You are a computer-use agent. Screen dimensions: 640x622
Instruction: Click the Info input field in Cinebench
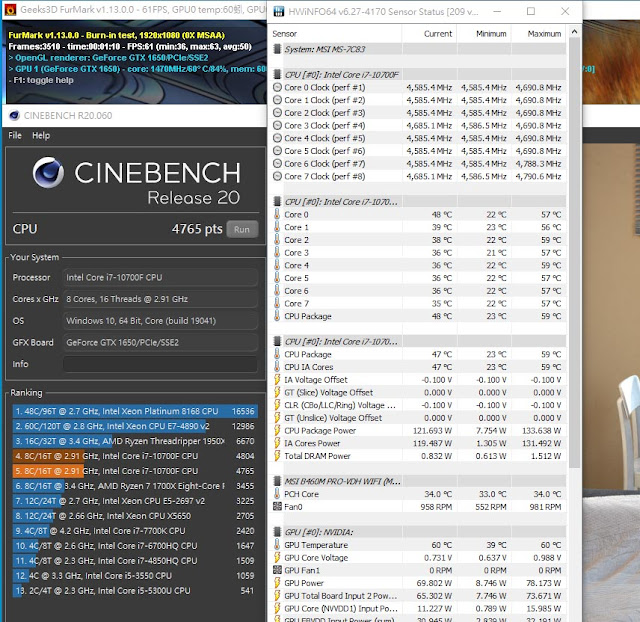160,364
